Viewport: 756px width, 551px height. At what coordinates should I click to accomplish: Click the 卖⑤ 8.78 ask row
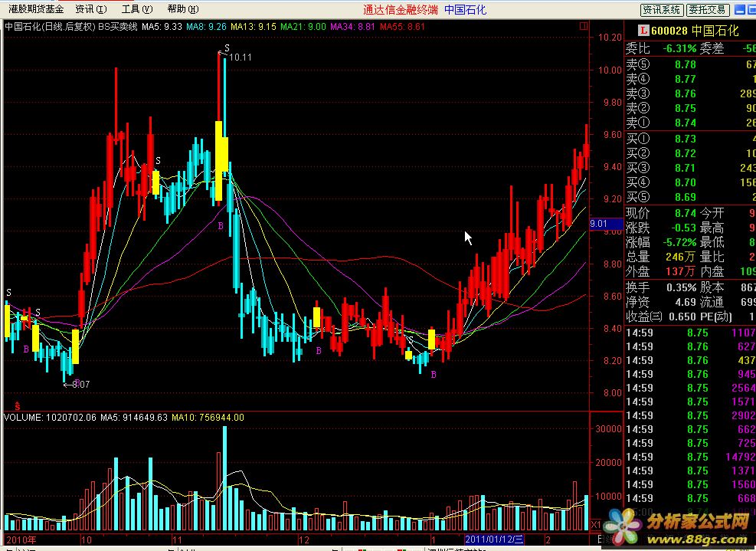point(690,64)
